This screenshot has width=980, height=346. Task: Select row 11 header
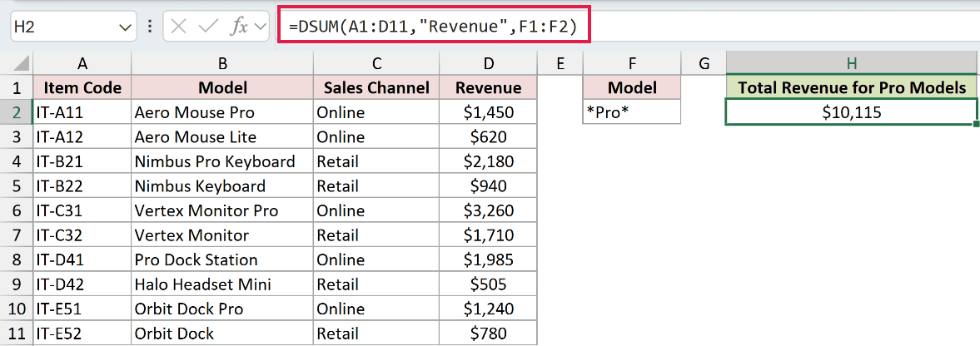point(17,334)
